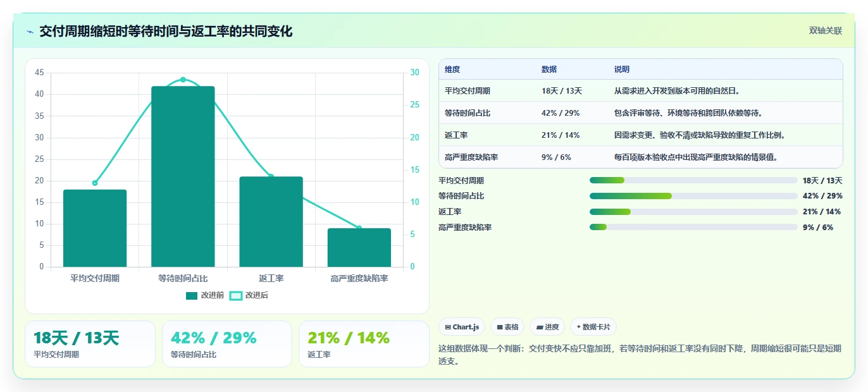Viewport: 868px width, 392px height.
Task: Click the 维度 column header
Action: coord(452,70)
